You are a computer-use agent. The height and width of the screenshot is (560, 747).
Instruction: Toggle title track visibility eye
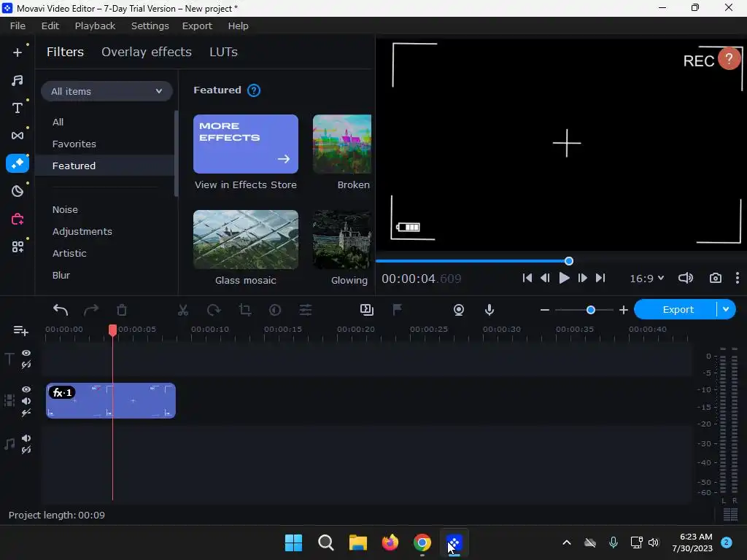(x=26, y=353)
